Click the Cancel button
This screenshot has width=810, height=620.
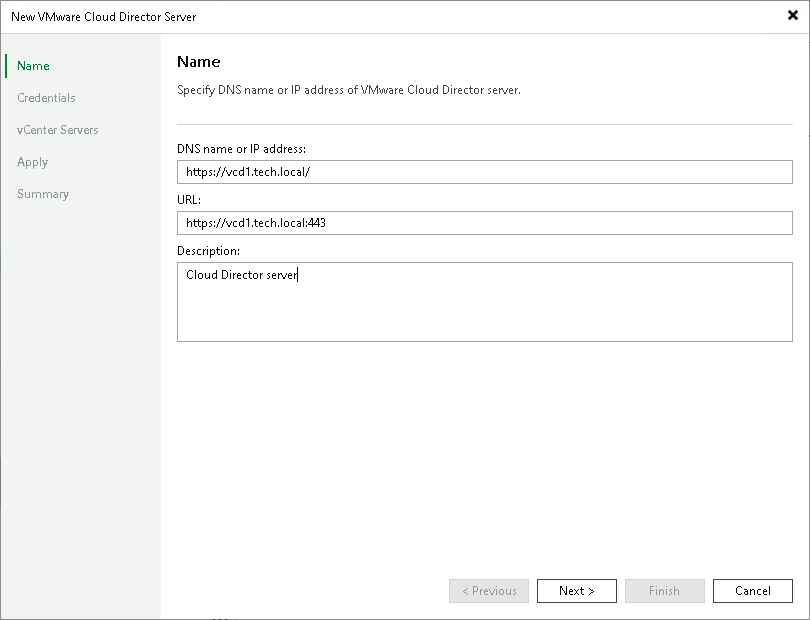click(753, 591)
